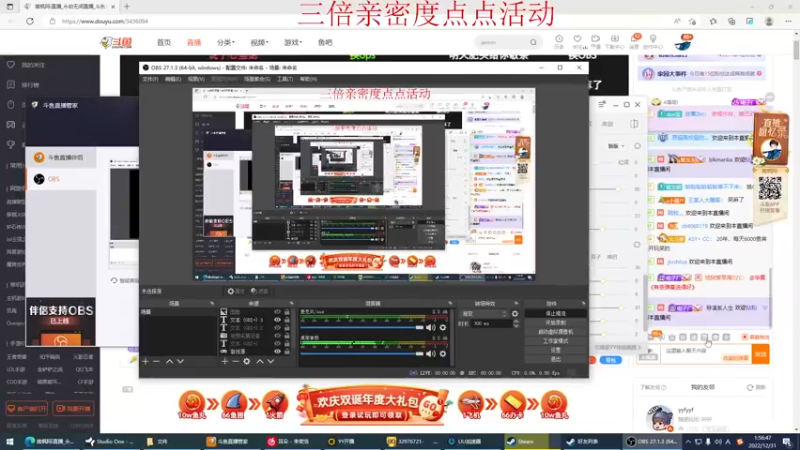Pop out the OBS mixer dock

(x=450, y=304)
